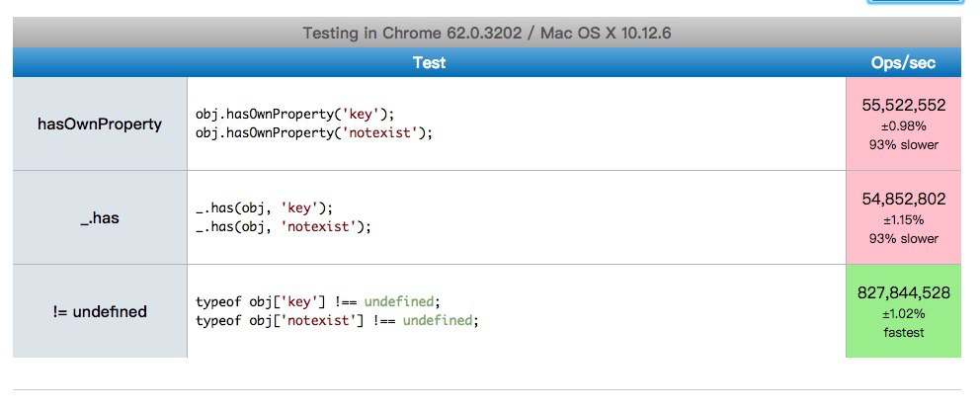This screenshot has height=411, width=980.
Task: Click the obj.hasOwnProperty('notexist') code line
Action: (x=314, y=131)
